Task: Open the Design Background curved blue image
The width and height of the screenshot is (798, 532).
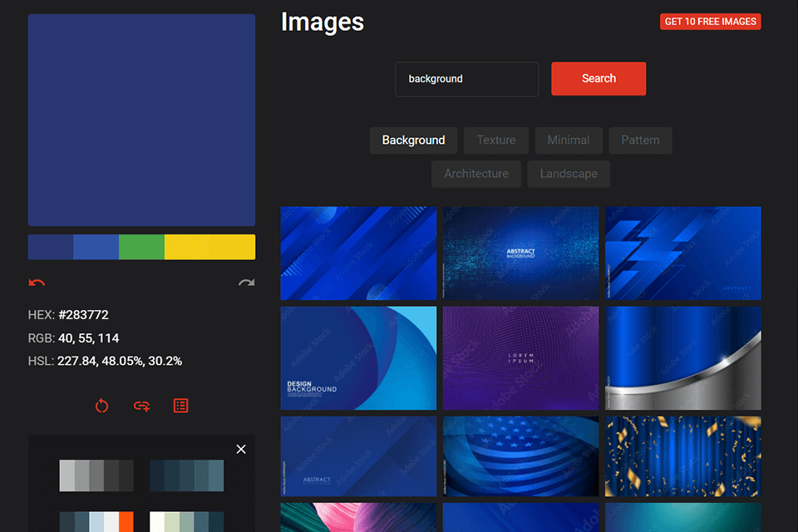Action: pyautogui.click(x=358, y=358)
